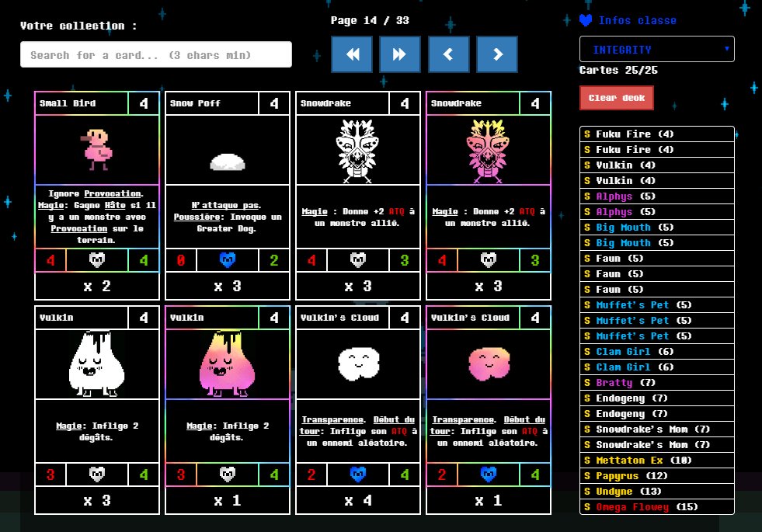Click Small Bird quantity x 2
Viewport: 762px width, 532px height.
click(97, 286)
